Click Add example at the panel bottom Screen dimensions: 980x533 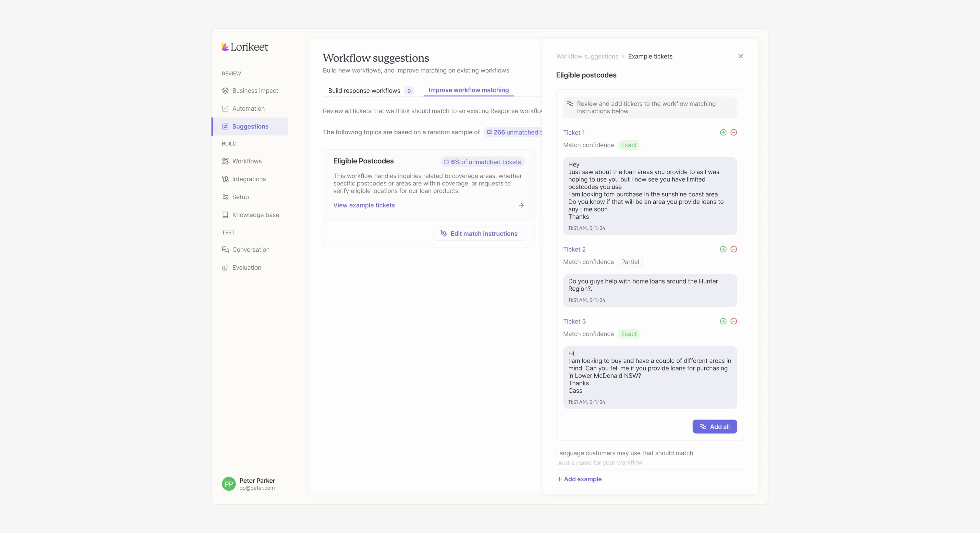pyautogui.click(x=579, y=479)
